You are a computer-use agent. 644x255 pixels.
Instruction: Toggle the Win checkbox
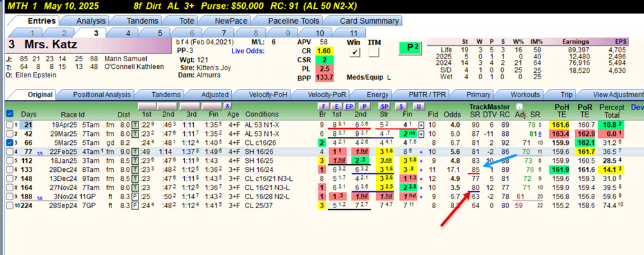(x=354, y=52)
